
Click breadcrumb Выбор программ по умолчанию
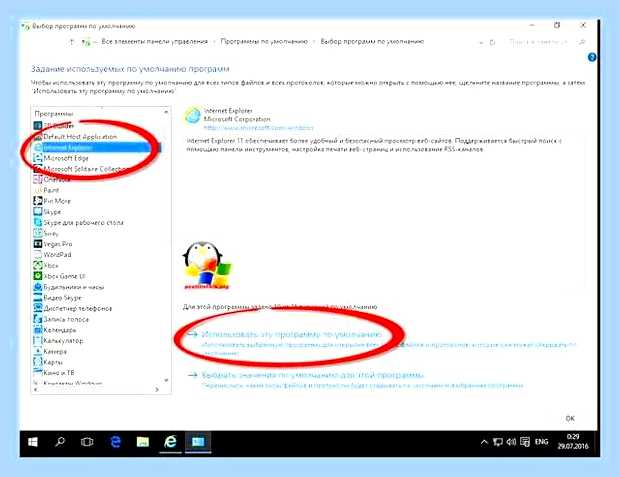(372, 42)
